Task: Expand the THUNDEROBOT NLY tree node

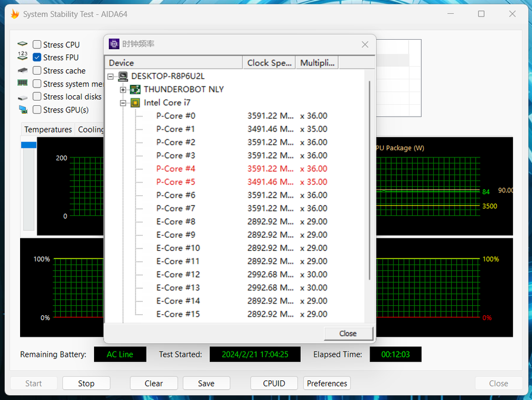Action: pyautogui.click(x=123, y=89)
